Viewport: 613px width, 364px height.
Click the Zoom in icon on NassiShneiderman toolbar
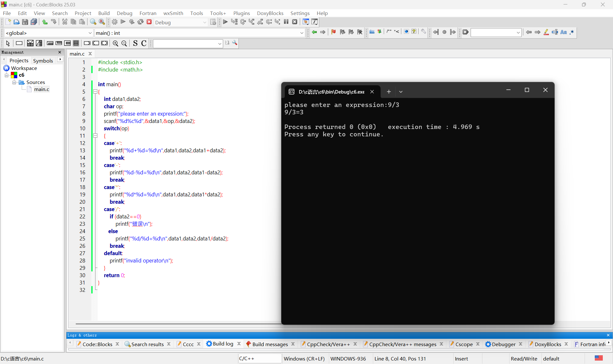click(116, 43)
